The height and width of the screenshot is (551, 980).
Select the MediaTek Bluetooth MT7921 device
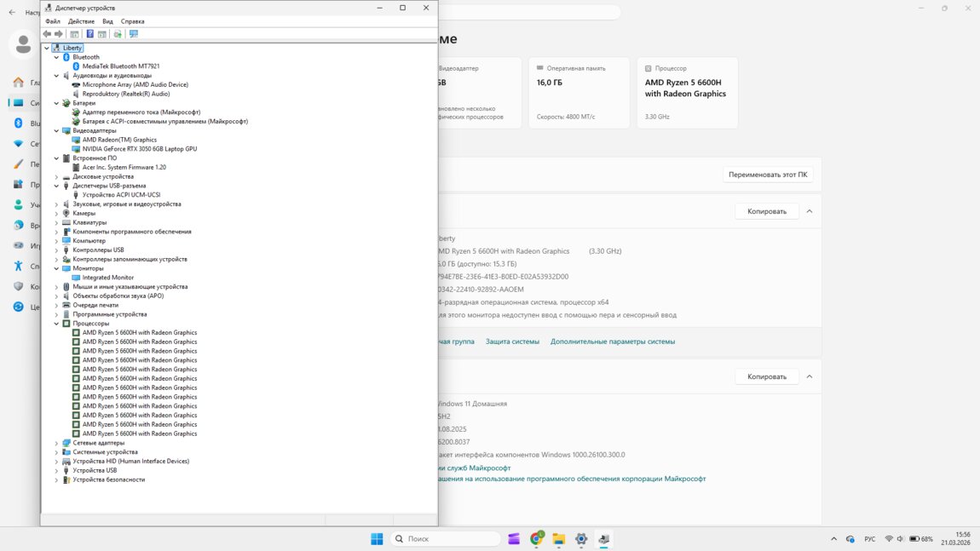(120, 66)
